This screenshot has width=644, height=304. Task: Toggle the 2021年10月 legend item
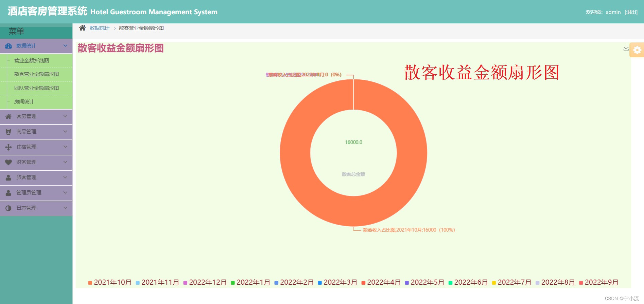(109, 282)
